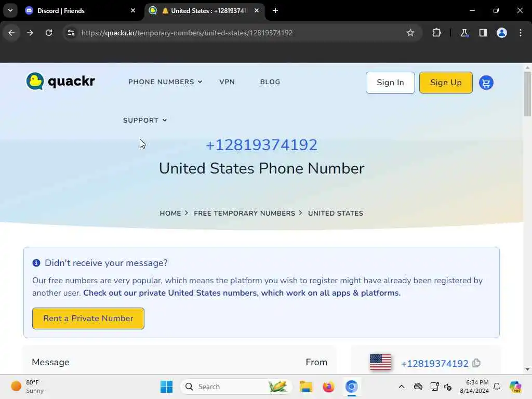Open UNITED STATES breadcrumb
The width and height of the screenshot is (532, 399).
tap(336, 213)
